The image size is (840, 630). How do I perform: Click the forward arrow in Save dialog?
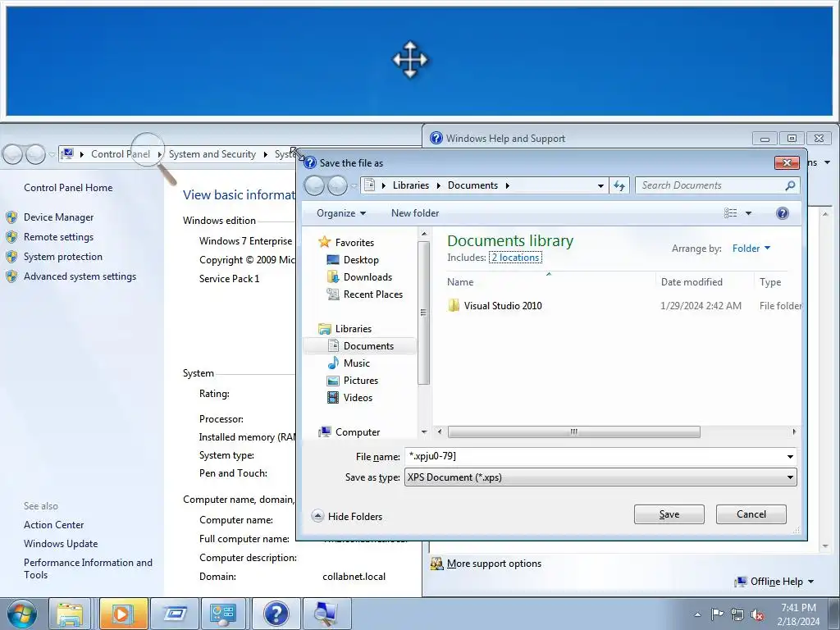pyautogui.click(x=337, y=186)
